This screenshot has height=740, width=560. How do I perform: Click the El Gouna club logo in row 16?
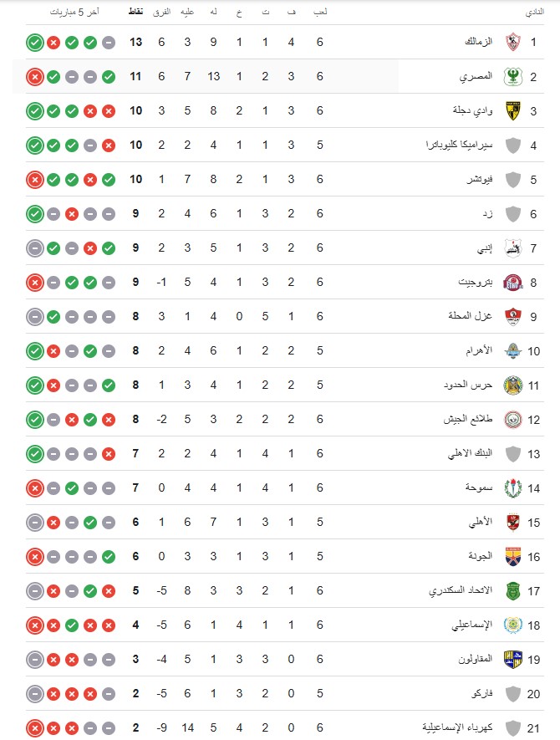(513, 557)
